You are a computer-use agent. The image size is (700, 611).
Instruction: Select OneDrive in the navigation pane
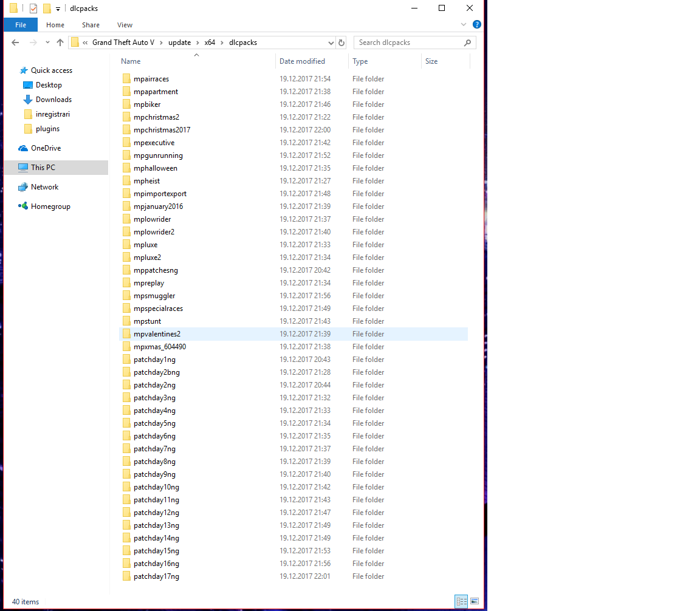(46, 148)
